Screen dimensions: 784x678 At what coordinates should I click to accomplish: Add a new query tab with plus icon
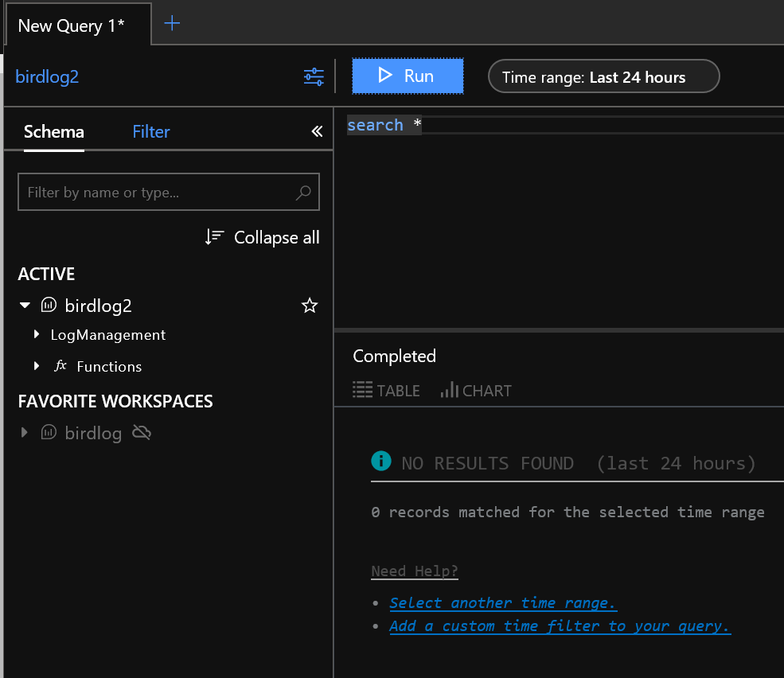171,23
